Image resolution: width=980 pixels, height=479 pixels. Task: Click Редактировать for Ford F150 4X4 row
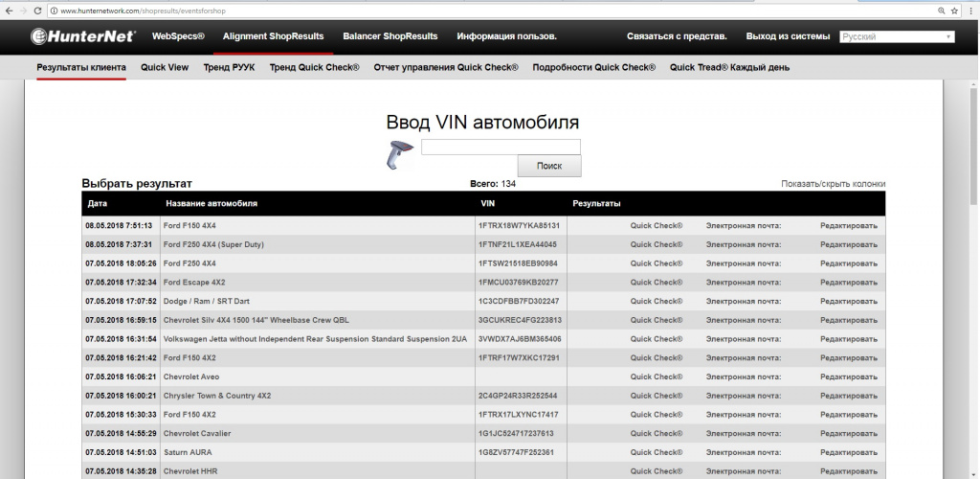849,226
